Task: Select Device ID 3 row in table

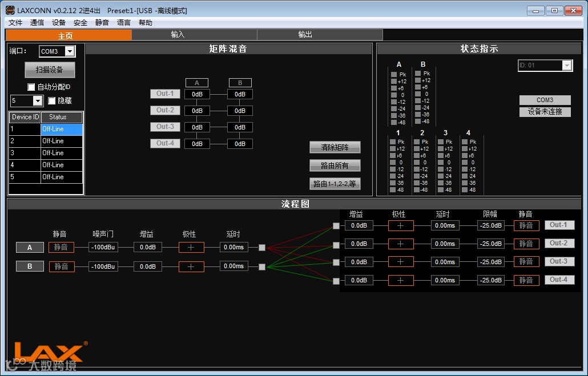Action: coord(46,153)
